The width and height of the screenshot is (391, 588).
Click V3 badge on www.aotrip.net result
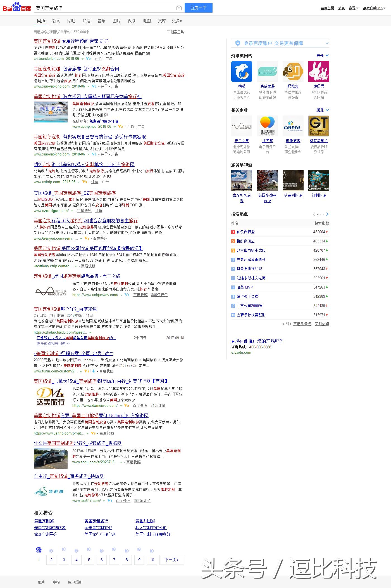click(x=120, y=127)
